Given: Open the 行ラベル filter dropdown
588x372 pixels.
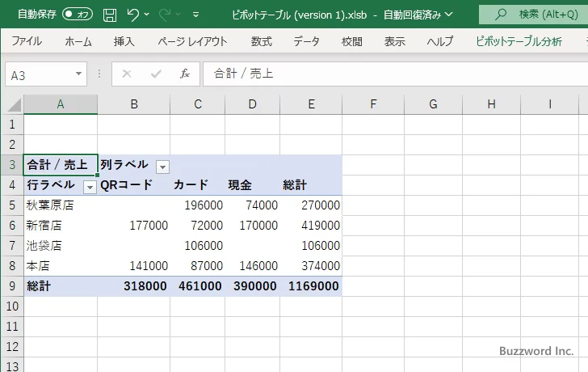Looking at the screenshot, I should tap(90, 188).
